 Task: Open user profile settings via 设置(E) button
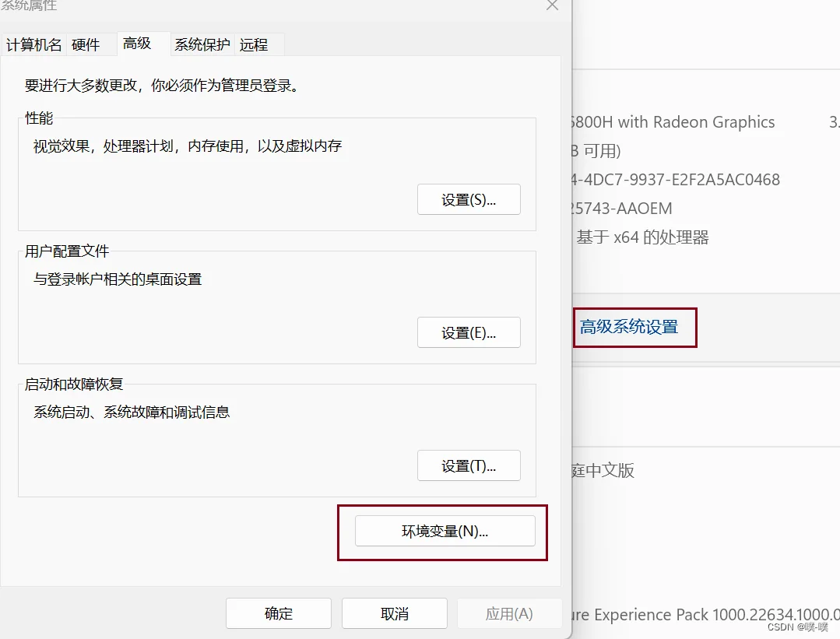(x=469, y=332)
